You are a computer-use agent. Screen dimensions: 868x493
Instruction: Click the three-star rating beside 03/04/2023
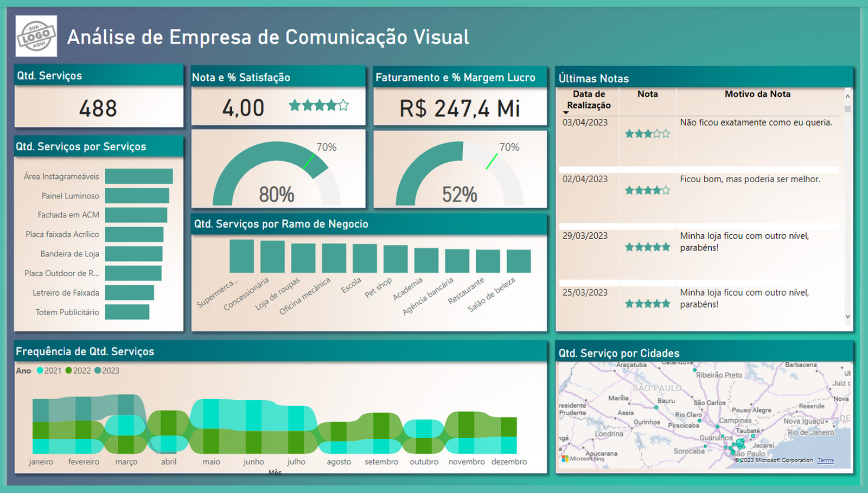[647, 133]
